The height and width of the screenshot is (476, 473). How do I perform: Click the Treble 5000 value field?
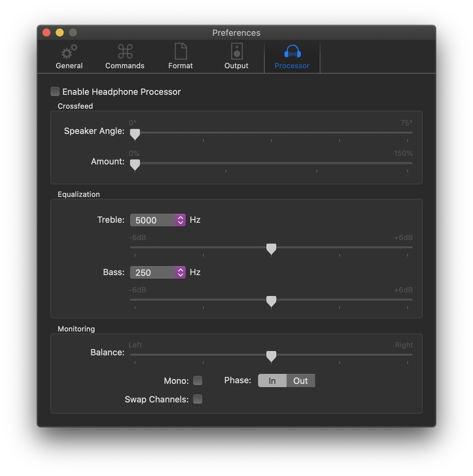coord(153,220)
